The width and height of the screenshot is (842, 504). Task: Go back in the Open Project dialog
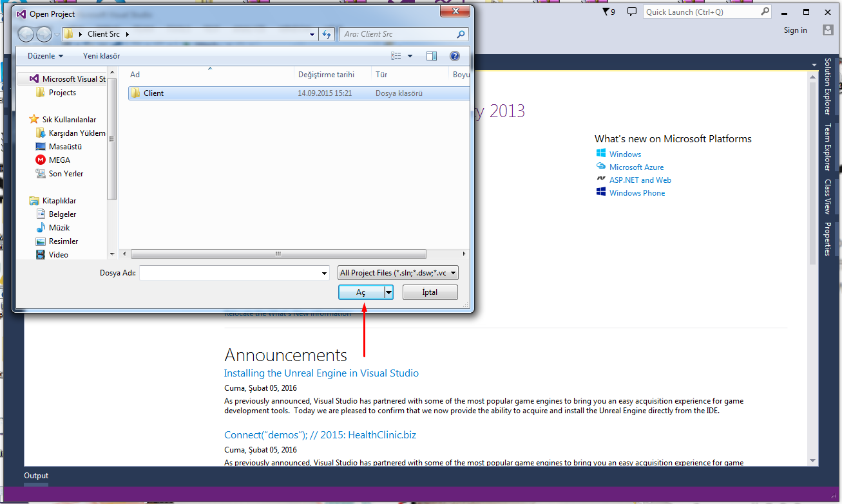tap(26, 34)
